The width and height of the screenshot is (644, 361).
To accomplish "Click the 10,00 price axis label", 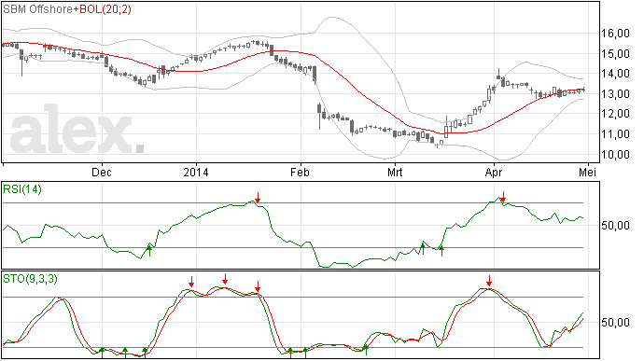I will click(x=615, y=155).
